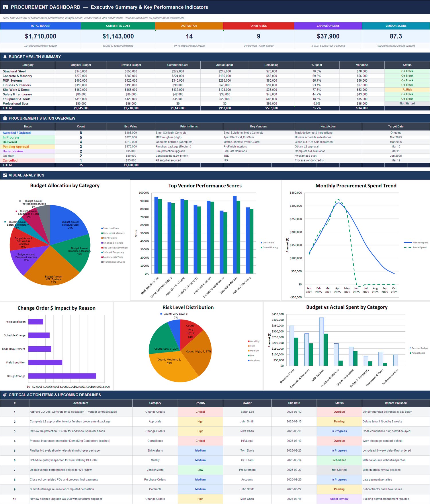Click the Overall Rating legend entry
The width and height of the screenshot is (430, 504).
269,247
